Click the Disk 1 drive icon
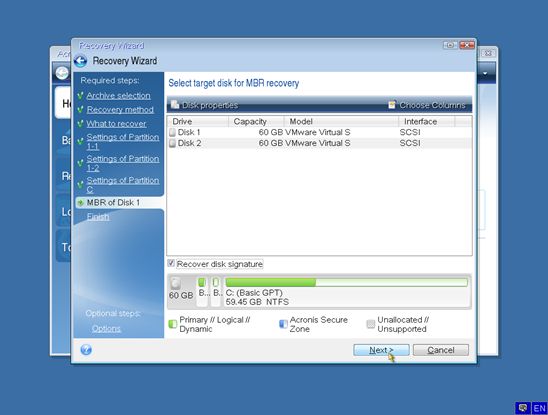 pyautogui.click(x=172, y=133)
